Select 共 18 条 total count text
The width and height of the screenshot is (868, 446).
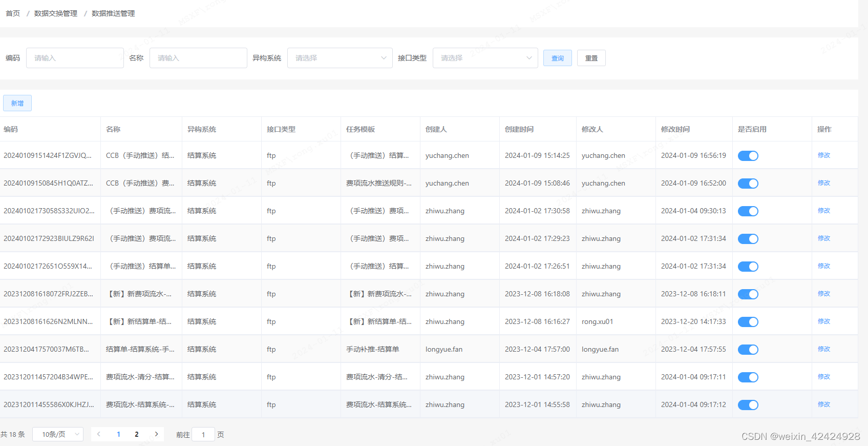point(13,434)
